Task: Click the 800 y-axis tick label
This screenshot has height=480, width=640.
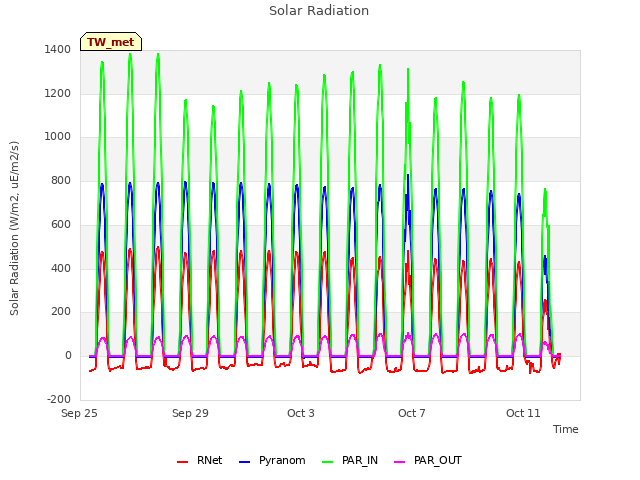Action: tap(61, 180)
